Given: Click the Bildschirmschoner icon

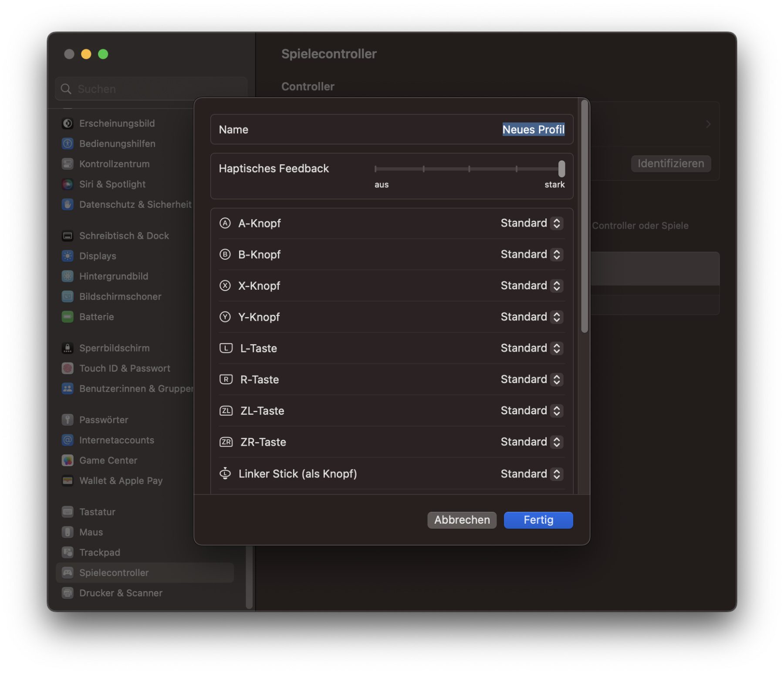Looking at the screenshot, I should click(x=68, y=296).
